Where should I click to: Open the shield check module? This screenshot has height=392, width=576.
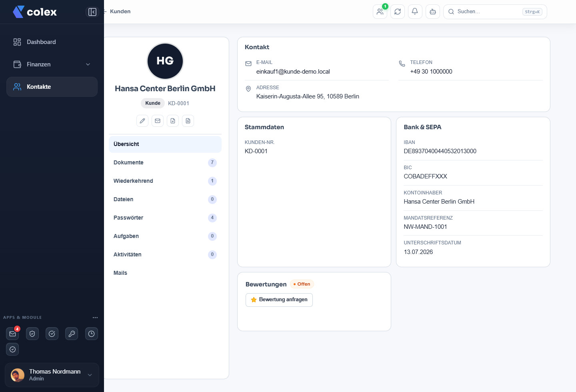point(32,334)
